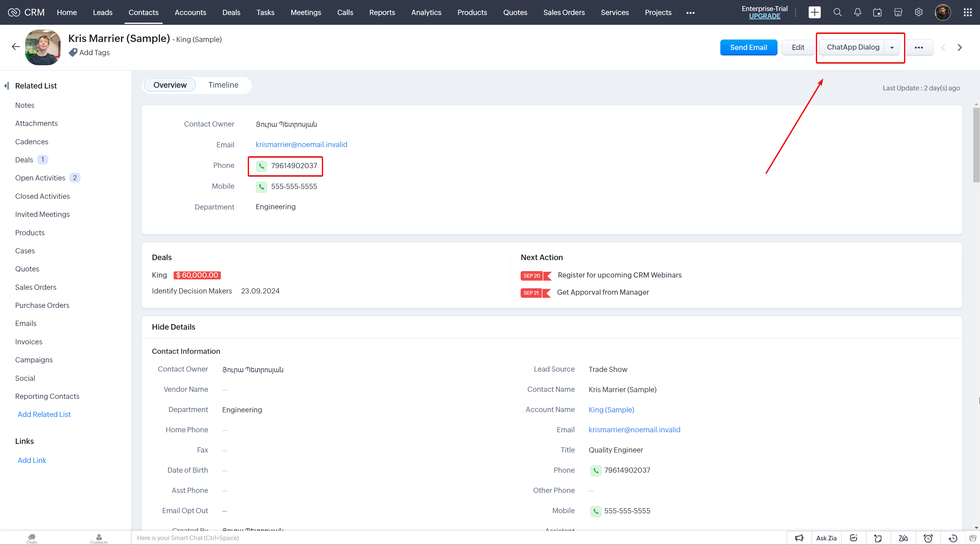The width and height of the screenshot is (980, 545).
Task: Click the green call icon beside 79614902037
Action: pos(261,165)
